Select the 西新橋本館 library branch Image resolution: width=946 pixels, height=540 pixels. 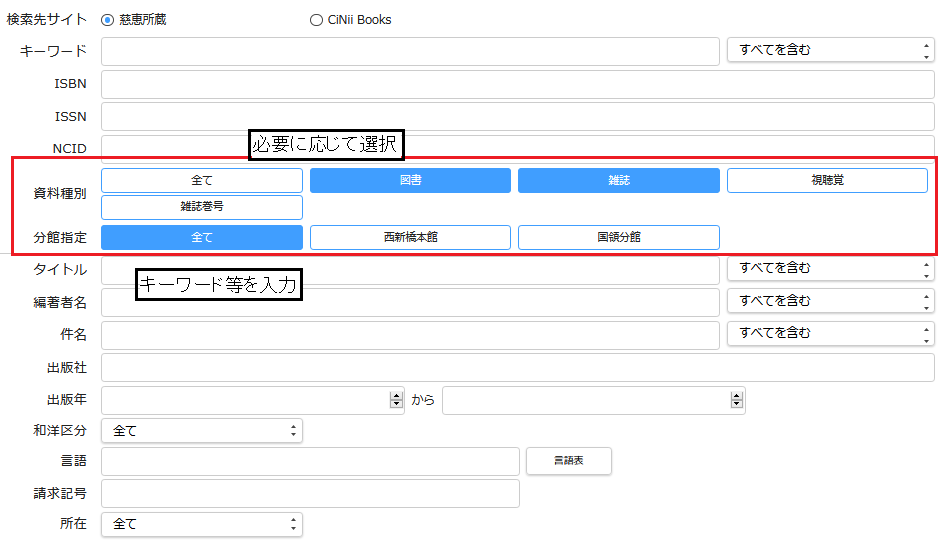pos(410,237)
